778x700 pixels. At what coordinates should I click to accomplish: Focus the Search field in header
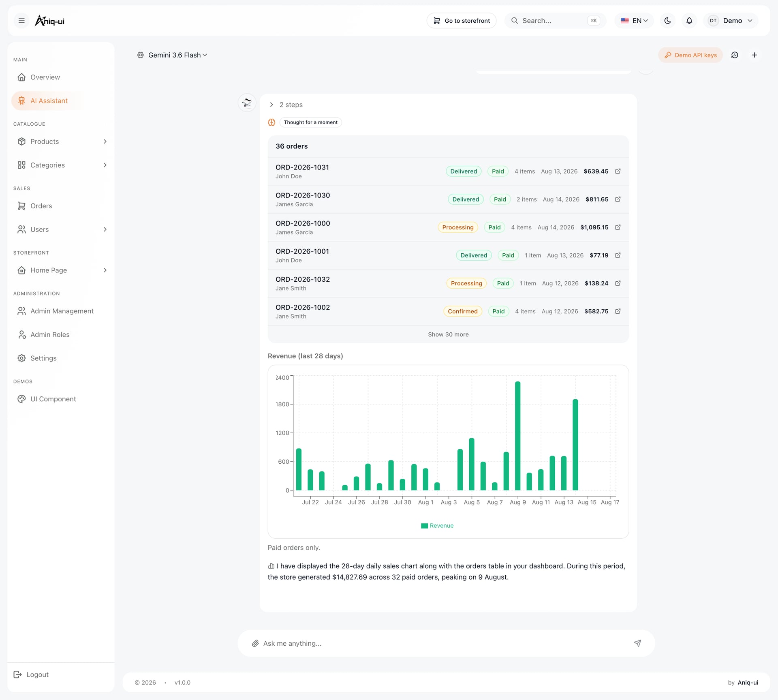pos(555,21)
